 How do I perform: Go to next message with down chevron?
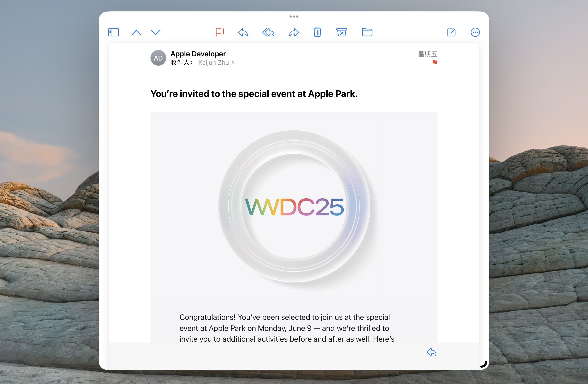click(x=156, y=32)
